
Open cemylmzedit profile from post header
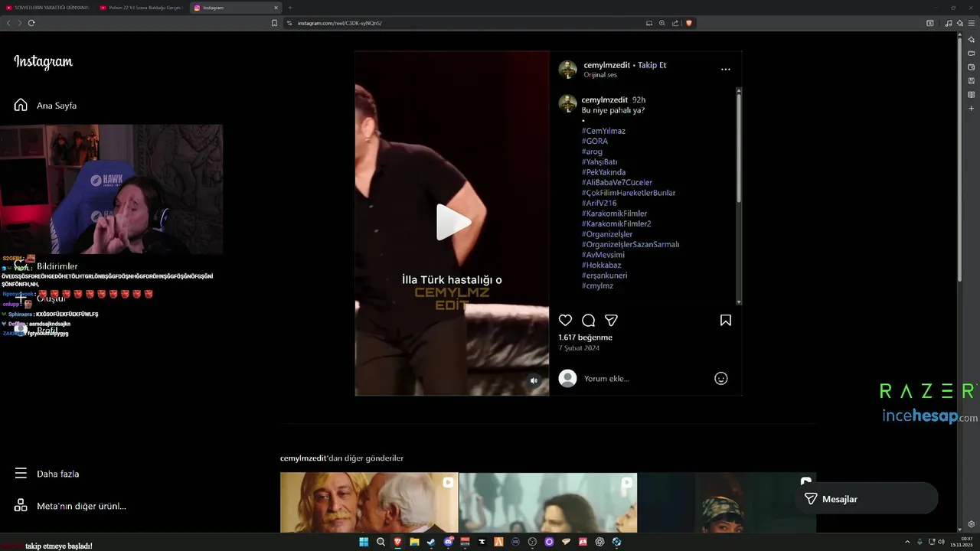[x=607, y=65]
